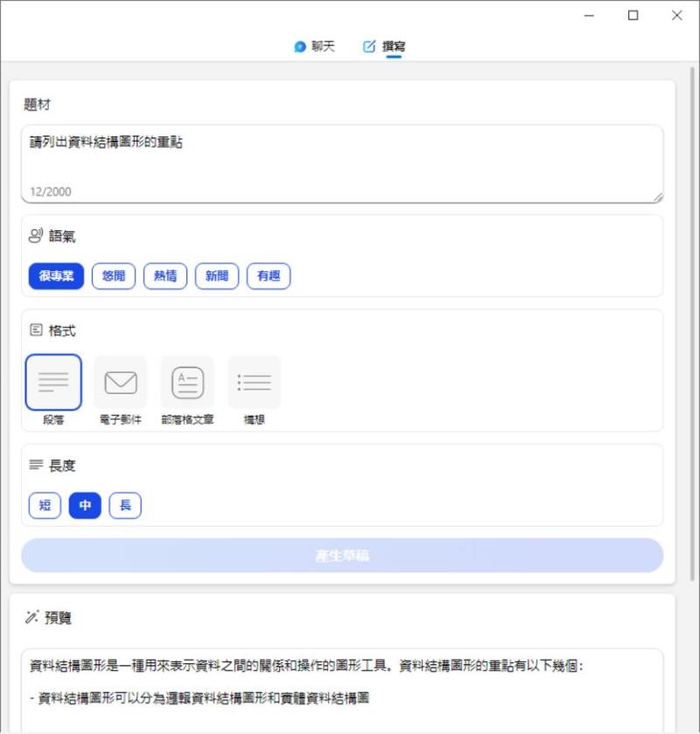The image size is (700, 734).
Task: Click the 預覽 preview magic wand icon
Action: coord(31,617)
